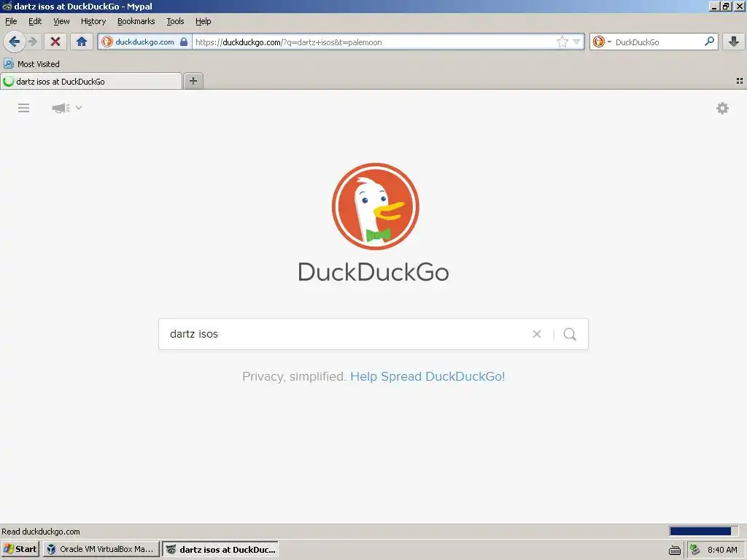Submit search with the magnifying glass button
Screen dimensions: 747x560
(569, 334)
